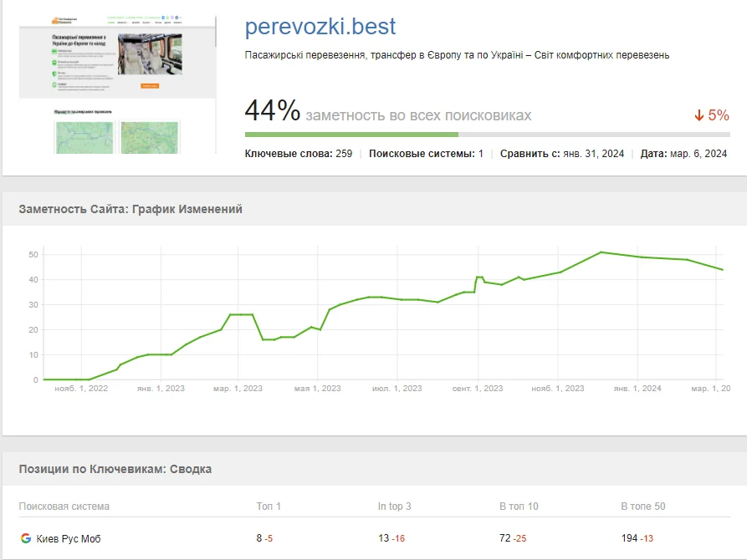
Task: Click the "Топ 1" column header
Action: 269,507
